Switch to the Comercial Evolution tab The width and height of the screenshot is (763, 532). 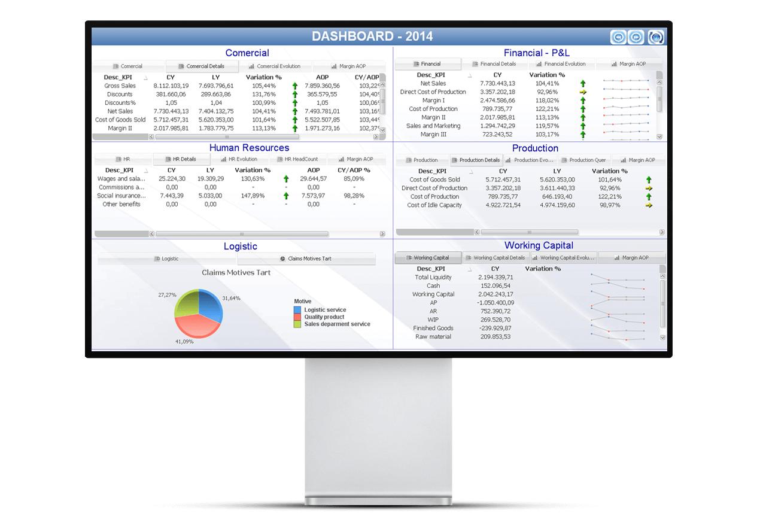pyautogui.click(x=275, y=66)
